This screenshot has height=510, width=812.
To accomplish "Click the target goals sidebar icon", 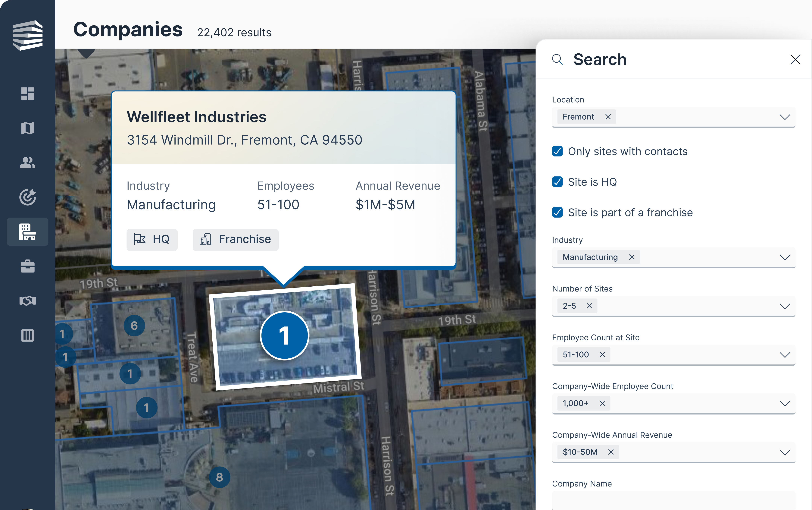I will coord(28,197).
